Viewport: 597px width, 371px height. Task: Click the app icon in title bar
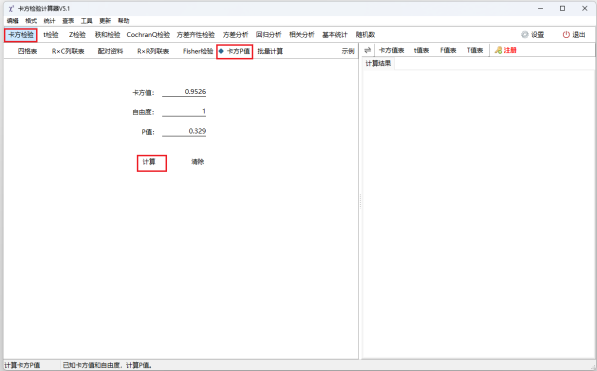tap(11, 8)
